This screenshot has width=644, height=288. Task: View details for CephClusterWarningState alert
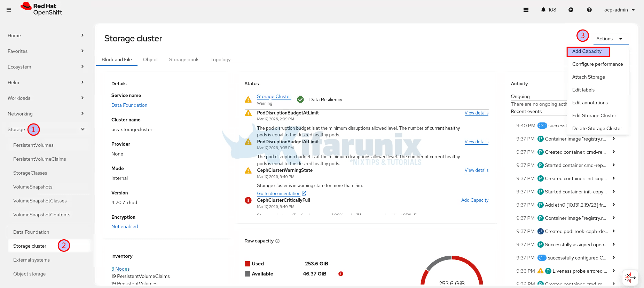476,170
